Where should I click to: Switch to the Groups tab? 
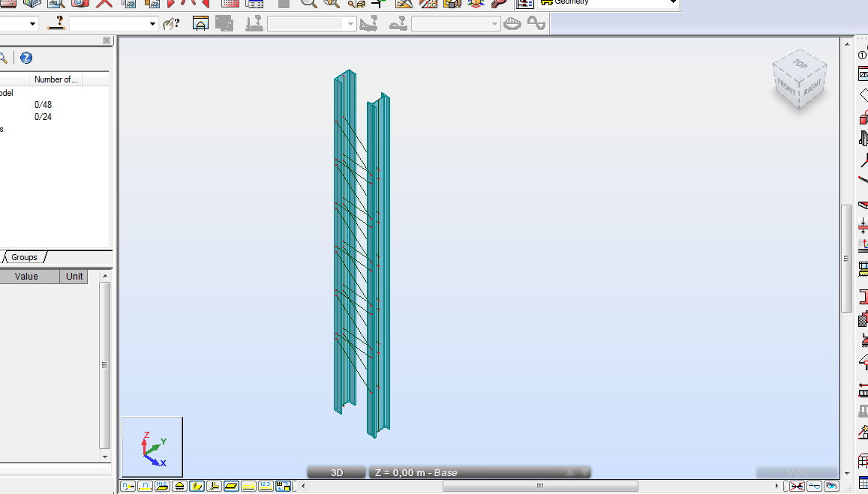click(24, 257)
